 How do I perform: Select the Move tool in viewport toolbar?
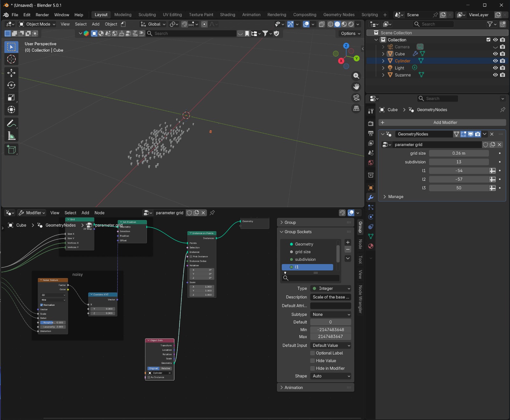(11, 73)
